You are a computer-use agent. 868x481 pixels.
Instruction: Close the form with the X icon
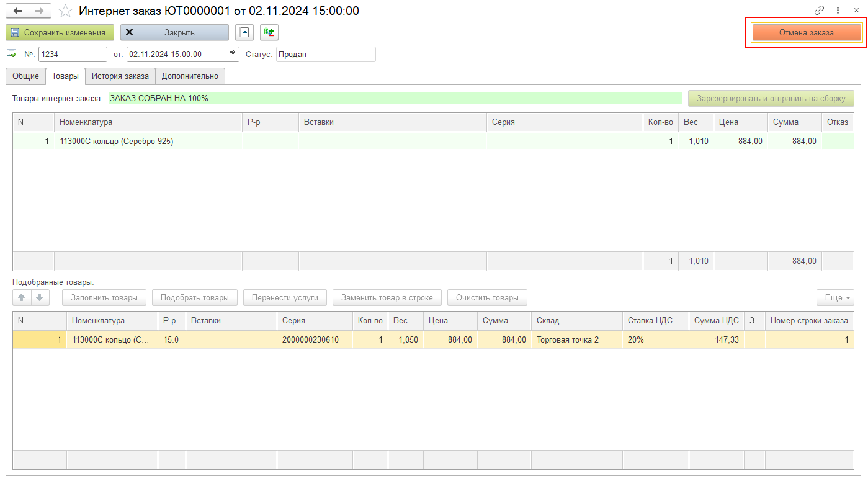856,11
